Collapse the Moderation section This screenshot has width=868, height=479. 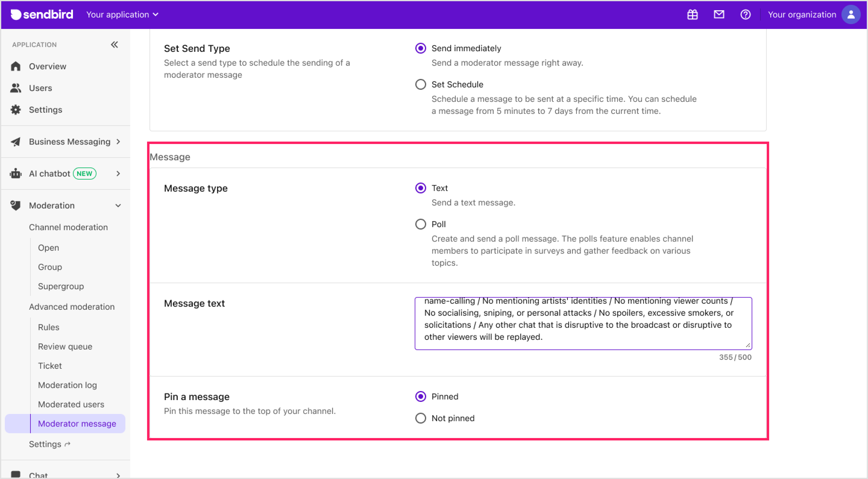pos(118,205)
